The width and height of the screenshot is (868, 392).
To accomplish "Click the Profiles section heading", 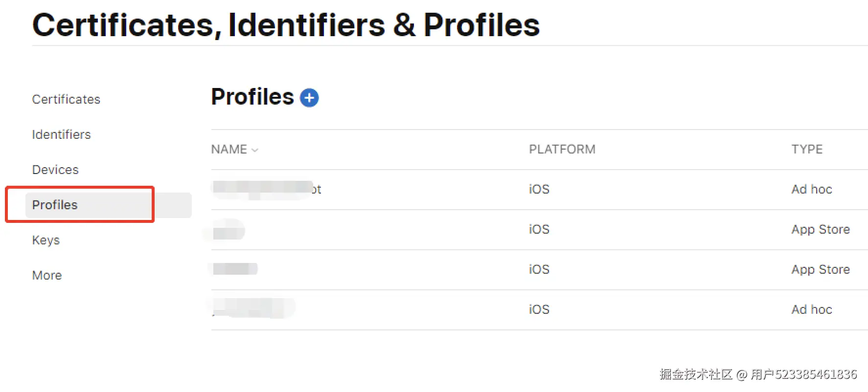I will coord(252,97).
